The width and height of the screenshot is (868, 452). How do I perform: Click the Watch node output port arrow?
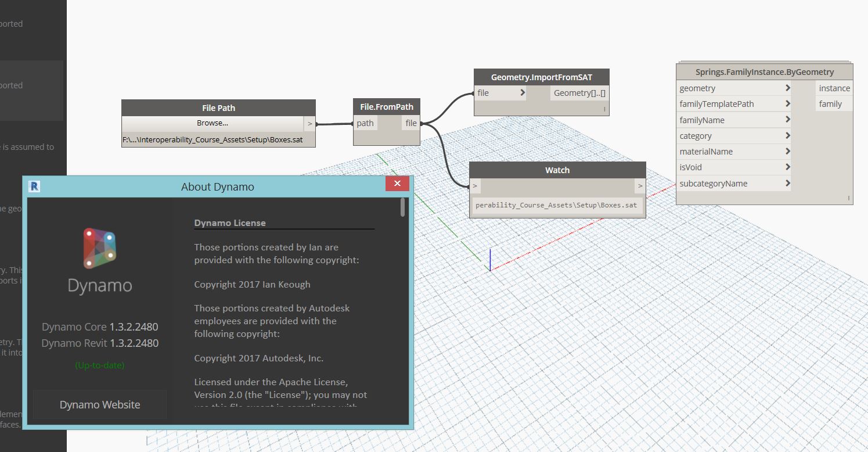[640, 186]
